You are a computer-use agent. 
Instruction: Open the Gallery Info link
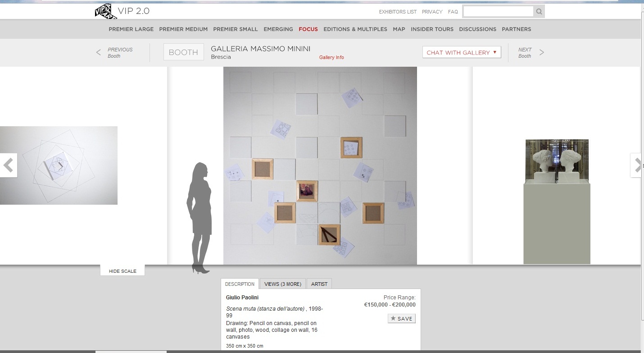point(331,57)
